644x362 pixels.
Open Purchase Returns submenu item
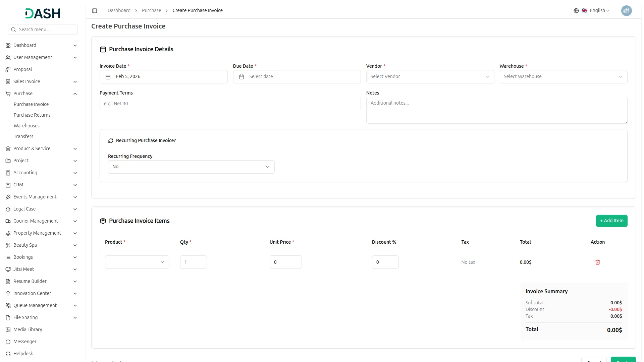(32, 115)
